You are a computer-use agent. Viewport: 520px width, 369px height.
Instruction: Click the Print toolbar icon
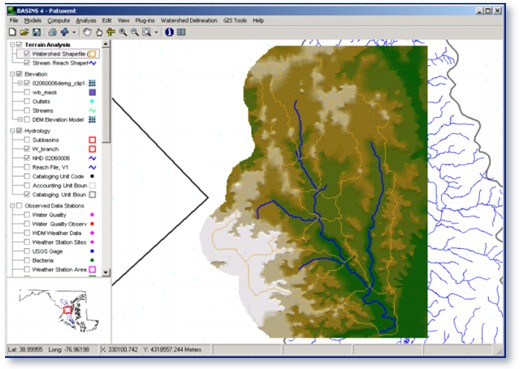[x=52, y=32]
